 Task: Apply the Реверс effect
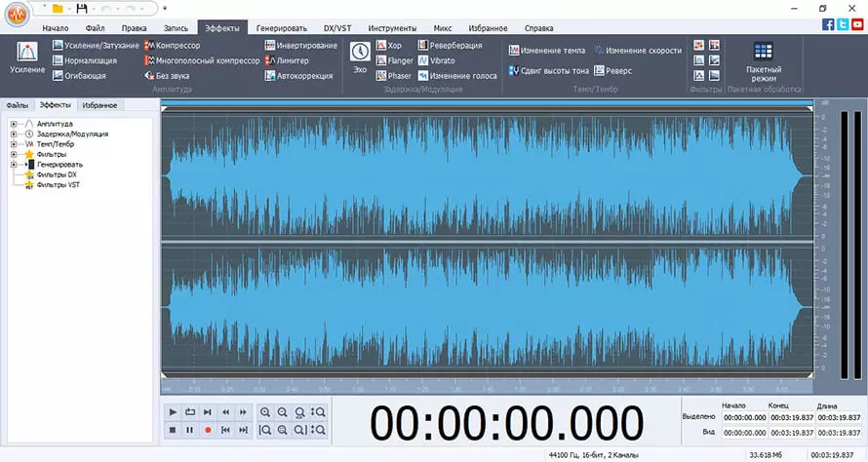(x=612, y=71)
